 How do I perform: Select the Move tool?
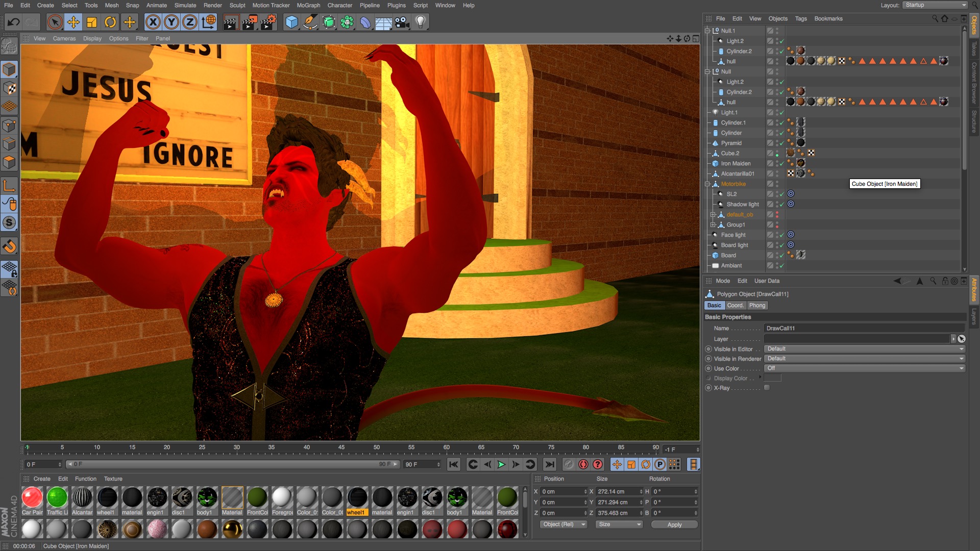click(x=73, y=22)
